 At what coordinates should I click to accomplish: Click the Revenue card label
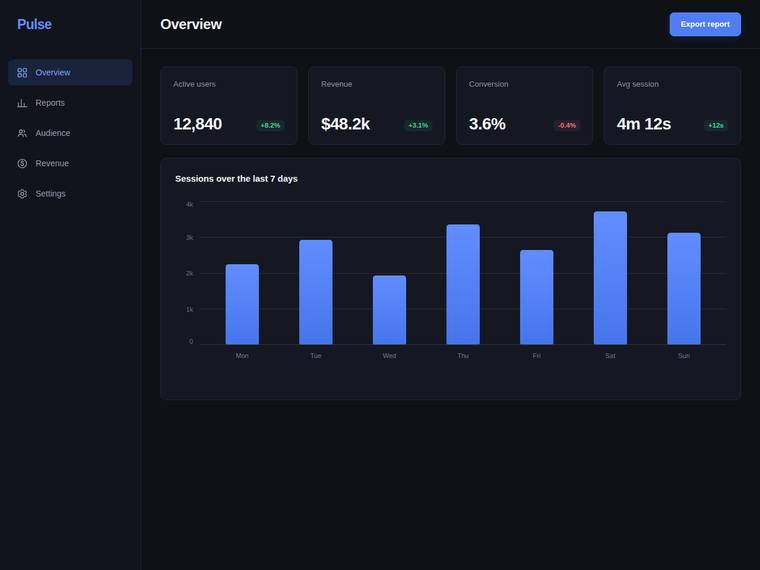click(336, 84)
